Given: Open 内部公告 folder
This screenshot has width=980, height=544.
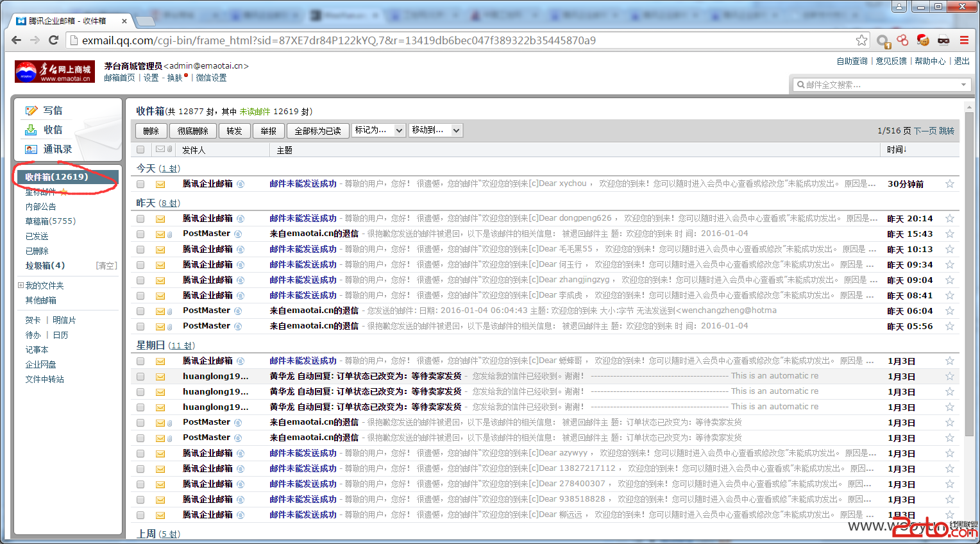Looking at the screenshot, I should pyautogui.click(x=41, y=207).
